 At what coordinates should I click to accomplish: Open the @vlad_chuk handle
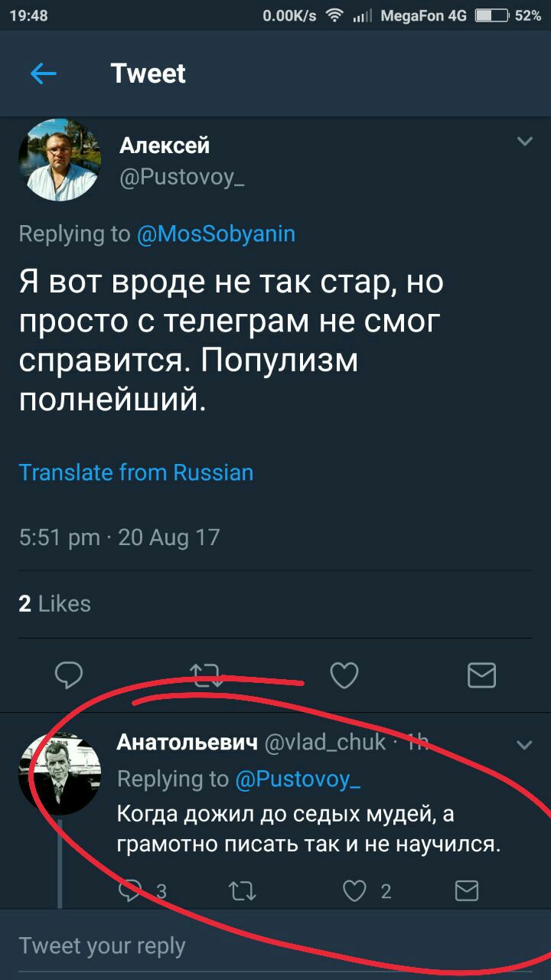[x=325, y=742]
